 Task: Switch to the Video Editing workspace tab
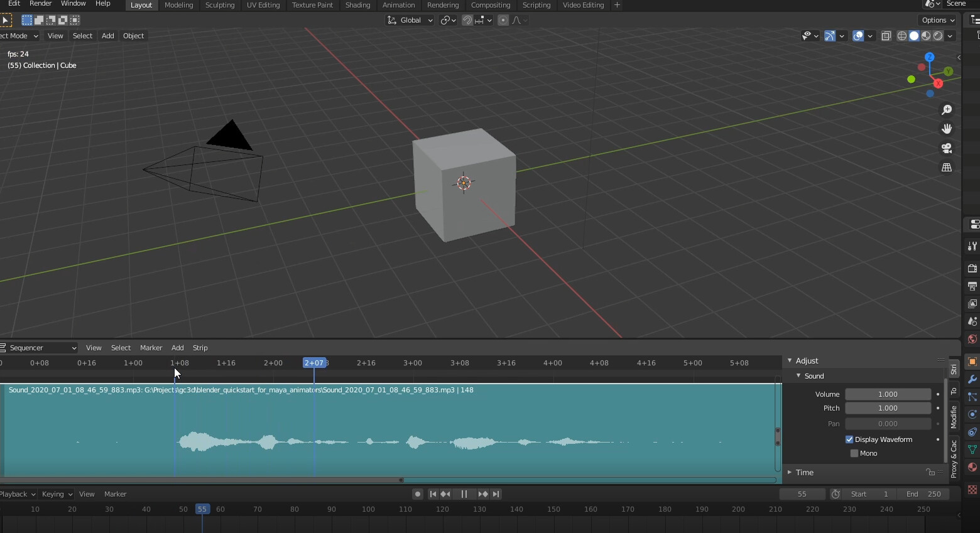coord(583,5)
